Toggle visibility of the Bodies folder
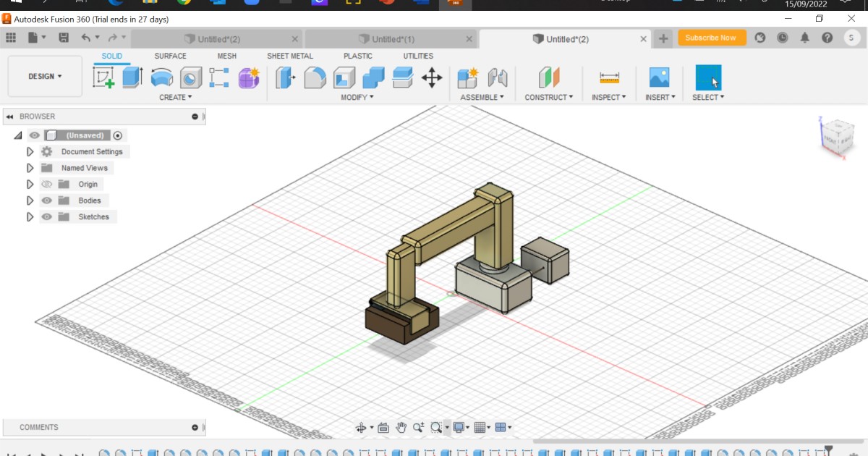868x456 pixels. [x=46, y=200]
